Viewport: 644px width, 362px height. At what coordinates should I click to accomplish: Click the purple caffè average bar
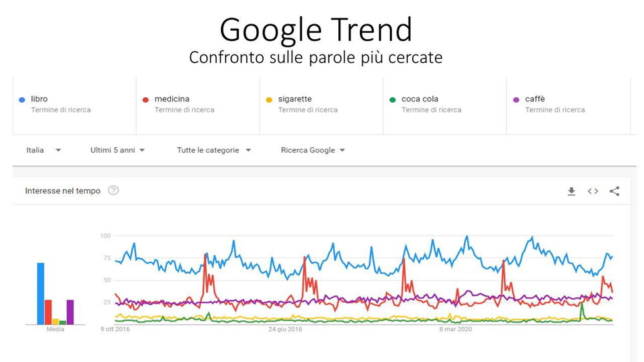[x=70, y=312]
